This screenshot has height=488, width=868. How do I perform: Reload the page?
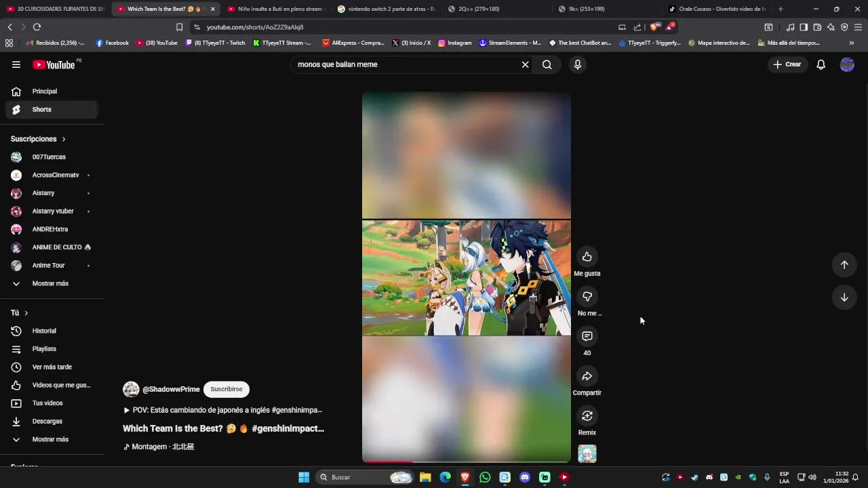tap(37, 27)
